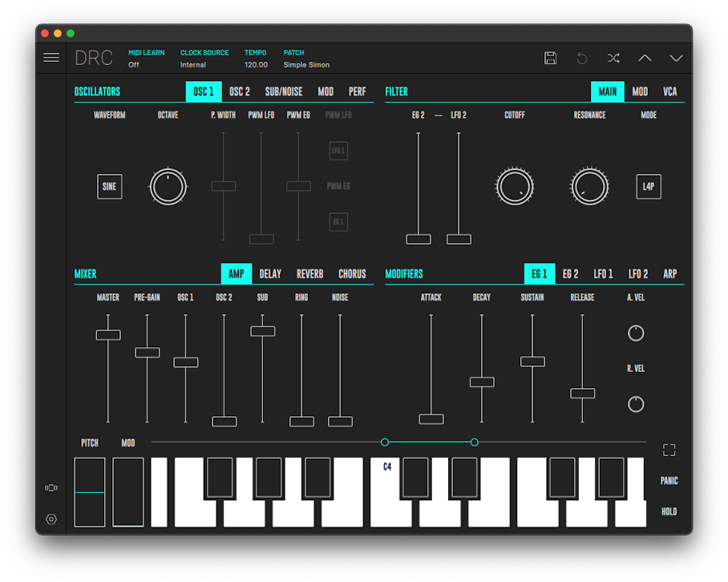The height and width of the screenshot is (582, 728).
Task: Open the Patch selector Simple Simon
Action: pos(306,64)
